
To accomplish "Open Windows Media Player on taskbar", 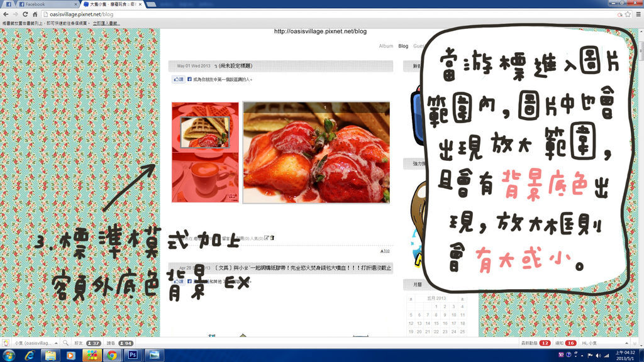I will click(70, 356).
